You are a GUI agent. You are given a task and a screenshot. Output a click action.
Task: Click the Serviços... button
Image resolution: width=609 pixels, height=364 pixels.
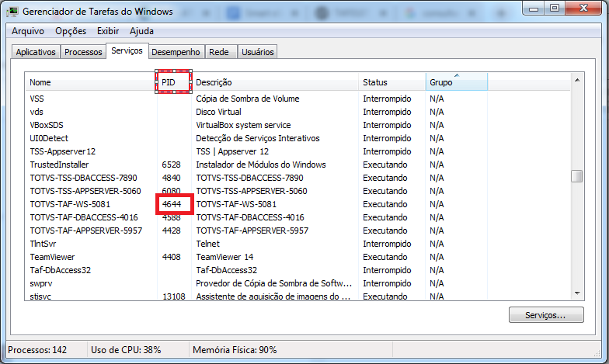546,315
